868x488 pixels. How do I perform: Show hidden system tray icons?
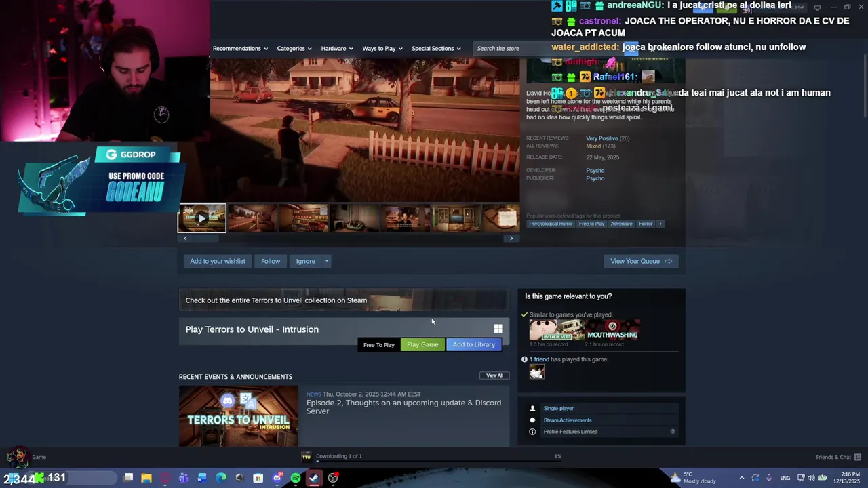tap(741, 478)
